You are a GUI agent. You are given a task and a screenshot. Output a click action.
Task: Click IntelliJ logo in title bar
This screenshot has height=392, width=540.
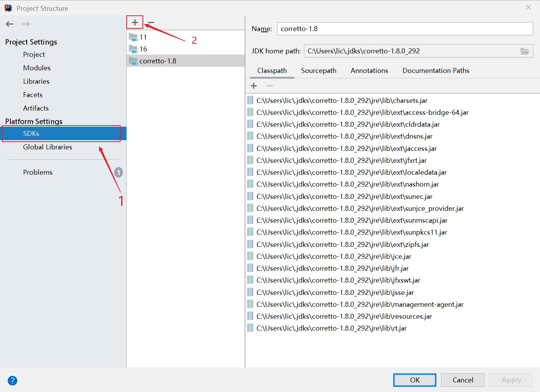[x=8, y=8]
